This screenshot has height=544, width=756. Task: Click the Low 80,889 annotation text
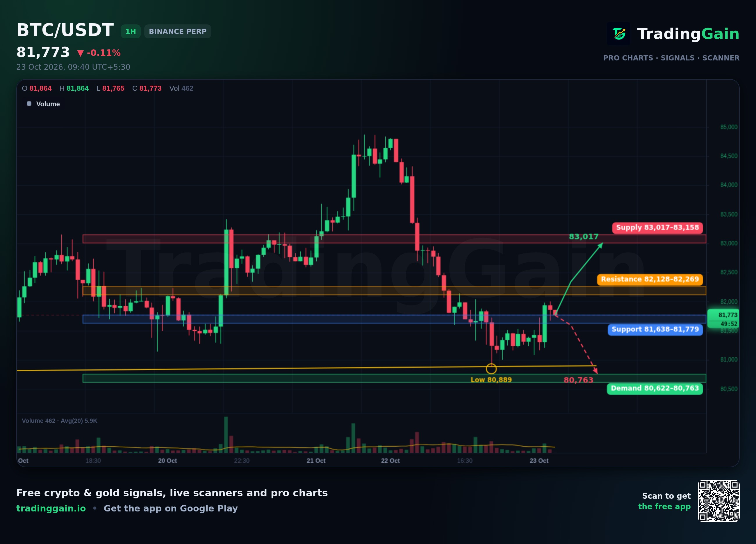(x=491, y=380)
